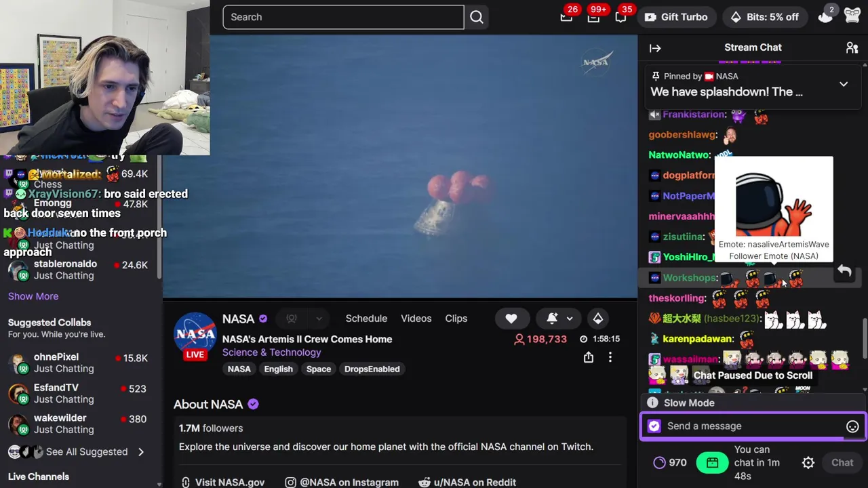Image resolution: width=868 pixels, height=488 pixels.
Task: Open Bits: 5% off offer
Action: point(764,17)
